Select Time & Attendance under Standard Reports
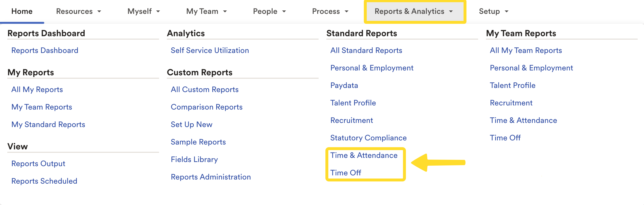Image resolution: width=644 pixels, height=205 pixels. (x=364, y=155)
